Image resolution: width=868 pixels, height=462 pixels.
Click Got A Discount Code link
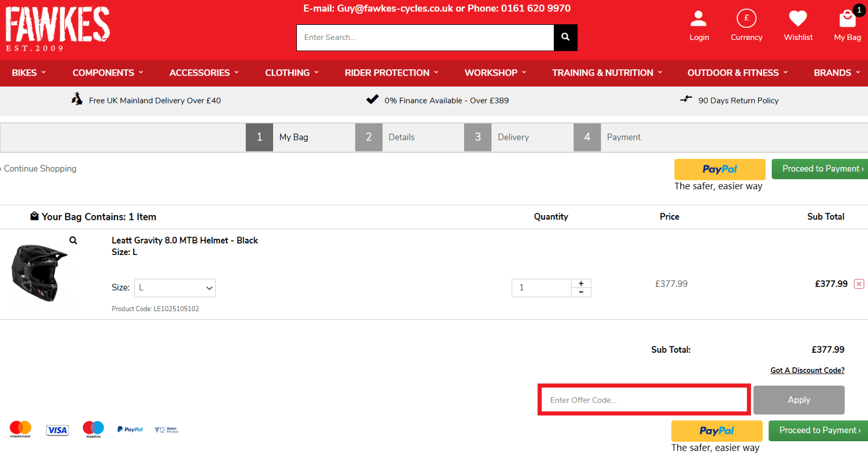coord(807,370)
